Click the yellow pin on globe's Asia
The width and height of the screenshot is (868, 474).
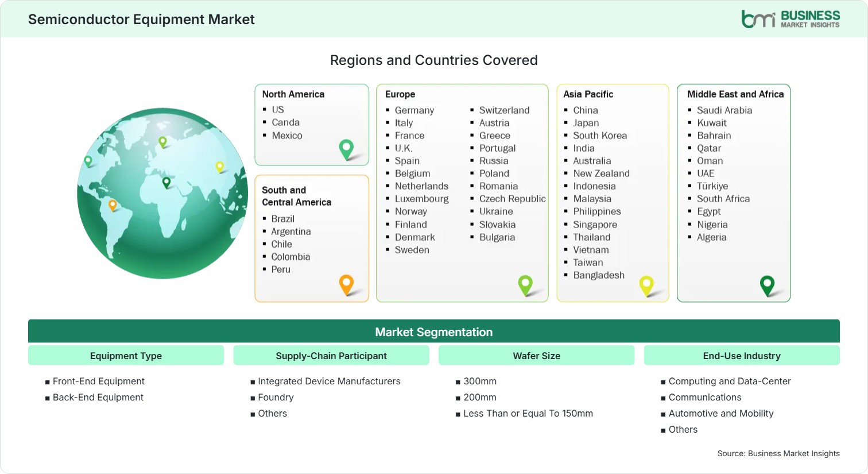tap(219, 167)
